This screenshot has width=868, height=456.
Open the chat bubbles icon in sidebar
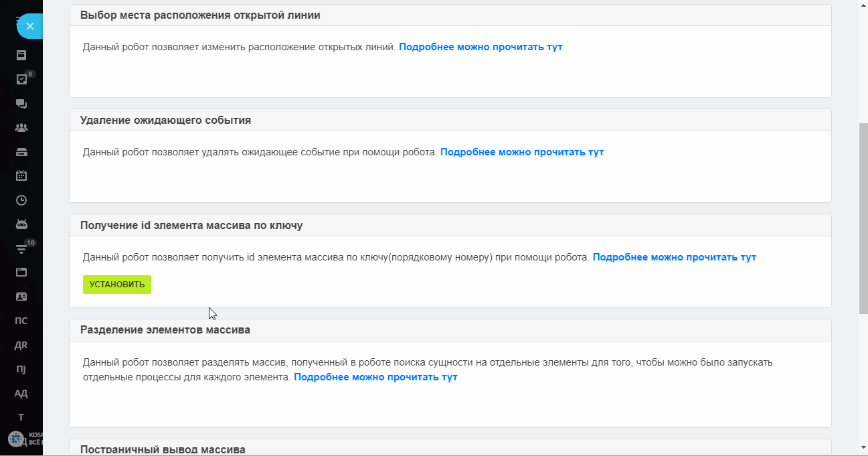[21, 103]
